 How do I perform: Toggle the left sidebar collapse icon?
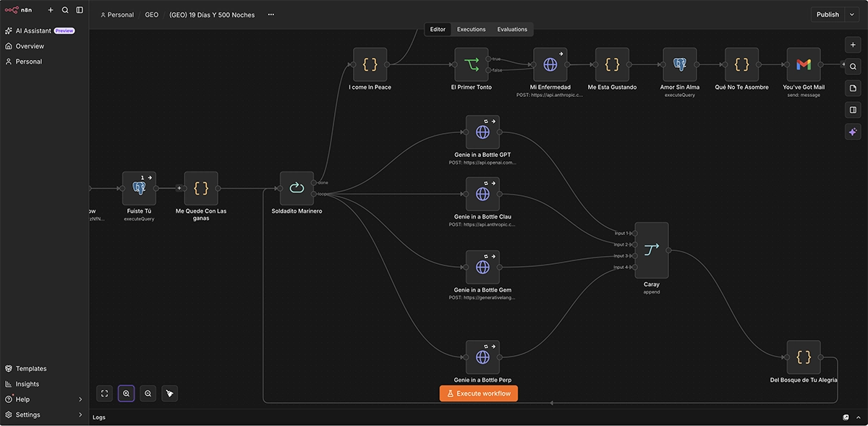[x=80, y=10]
